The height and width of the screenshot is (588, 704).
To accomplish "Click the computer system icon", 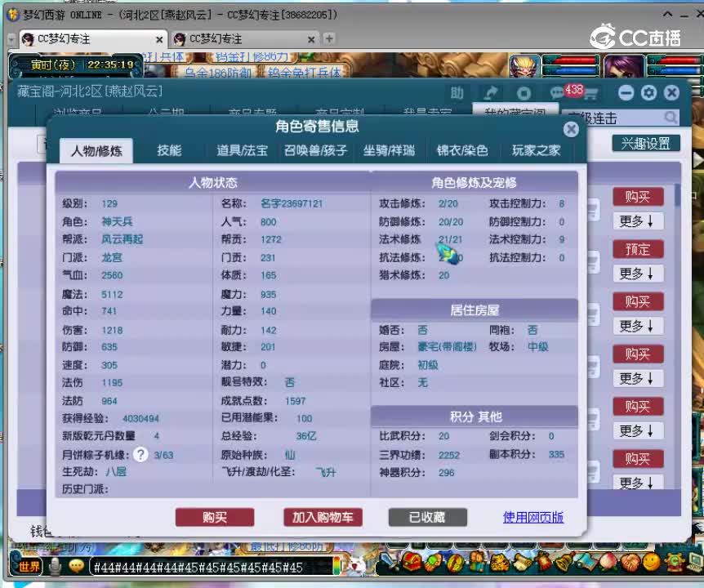I will 694,562.
